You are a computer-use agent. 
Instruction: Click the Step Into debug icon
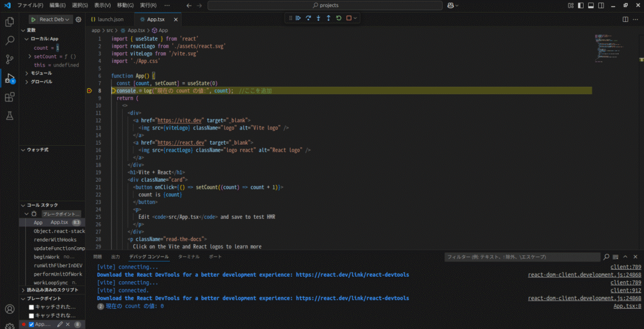[319, 18]
